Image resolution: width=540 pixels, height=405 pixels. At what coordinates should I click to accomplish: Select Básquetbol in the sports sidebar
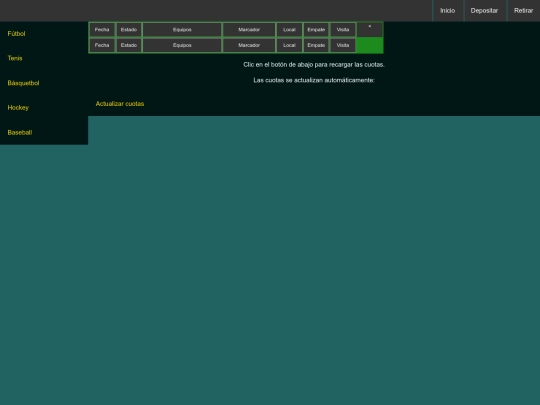click(x=23, y=83)
